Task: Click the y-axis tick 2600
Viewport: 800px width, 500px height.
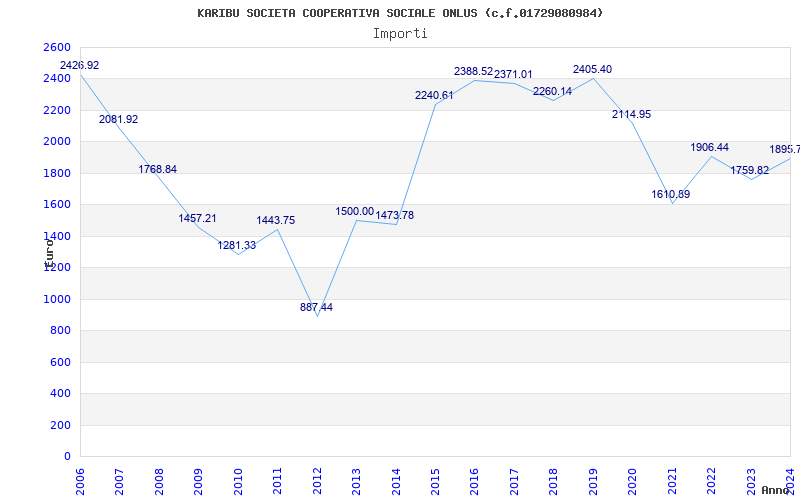Action: click(x=58, y=47)
